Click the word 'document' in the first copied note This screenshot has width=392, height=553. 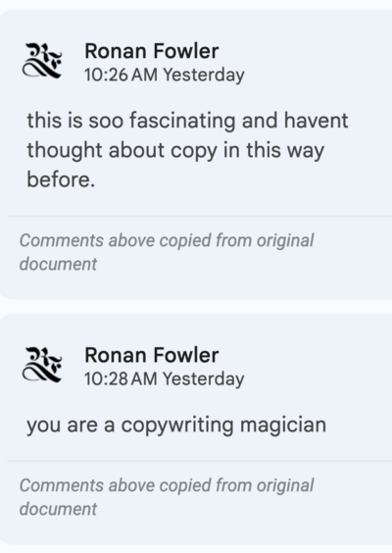tap(58, 264)
